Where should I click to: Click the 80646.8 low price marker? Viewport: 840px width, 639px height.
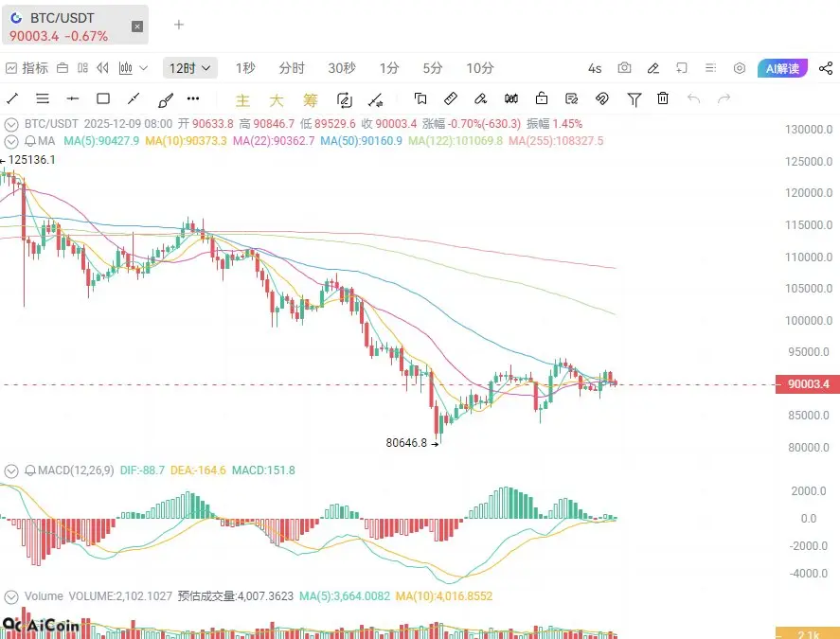[x=406, y=443]
